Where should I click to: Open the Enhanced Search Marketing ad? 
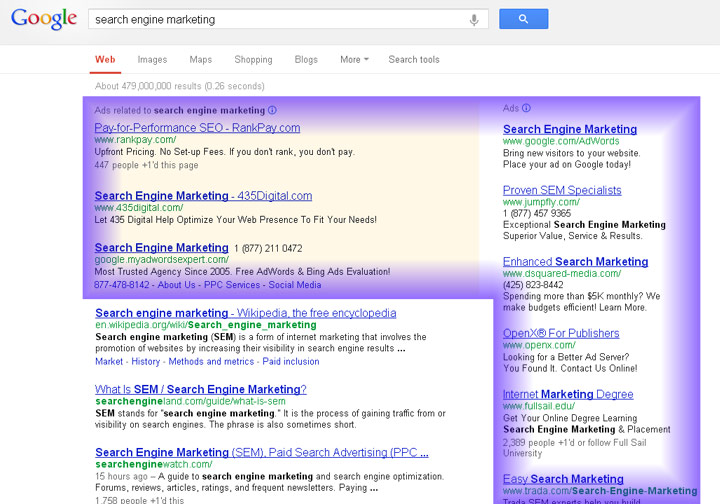click(x=575, y=262)
